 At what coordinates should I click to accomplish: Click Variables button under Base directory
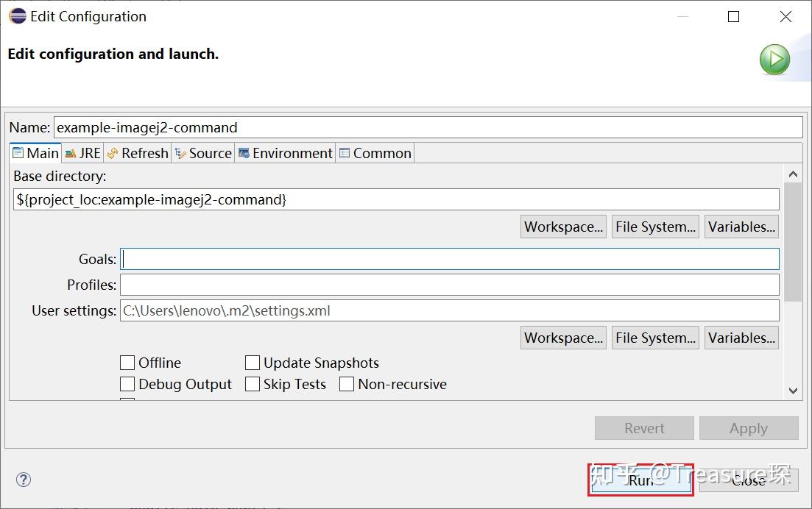(x=741, y=227)
